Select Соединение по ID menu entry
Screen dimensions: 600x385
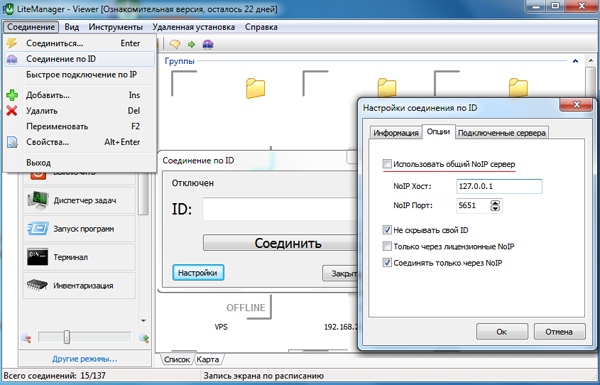click(80, 59)
